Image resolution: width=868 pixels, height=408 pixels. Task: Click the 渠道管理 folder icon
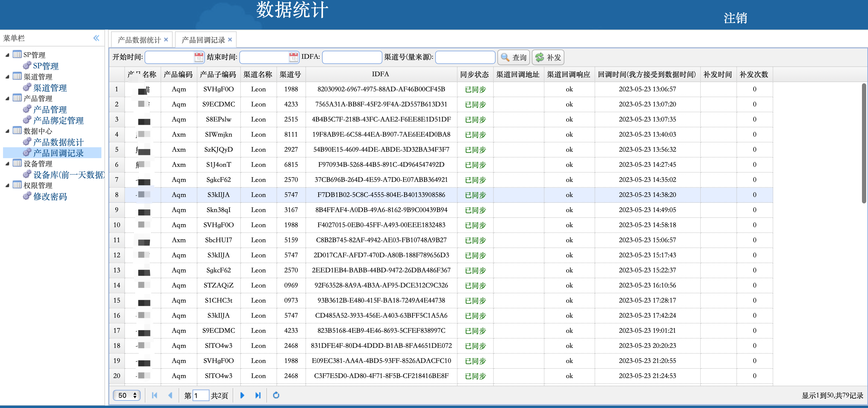tap(17, 76)
